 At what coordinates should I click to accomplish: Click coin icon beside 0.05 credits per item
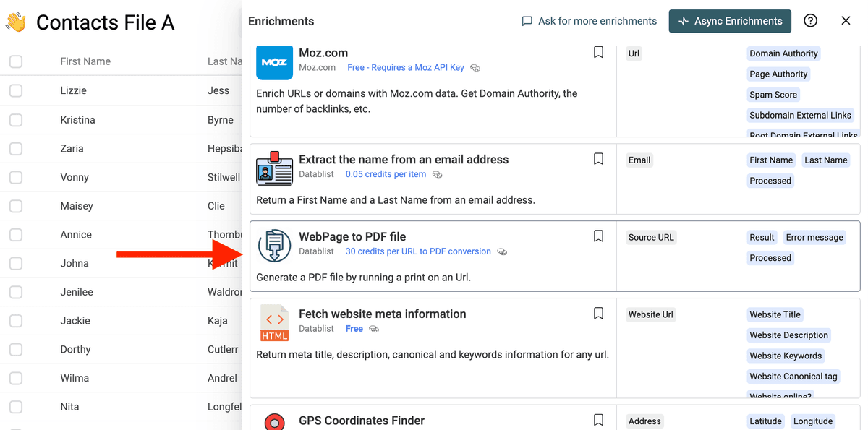437,175
